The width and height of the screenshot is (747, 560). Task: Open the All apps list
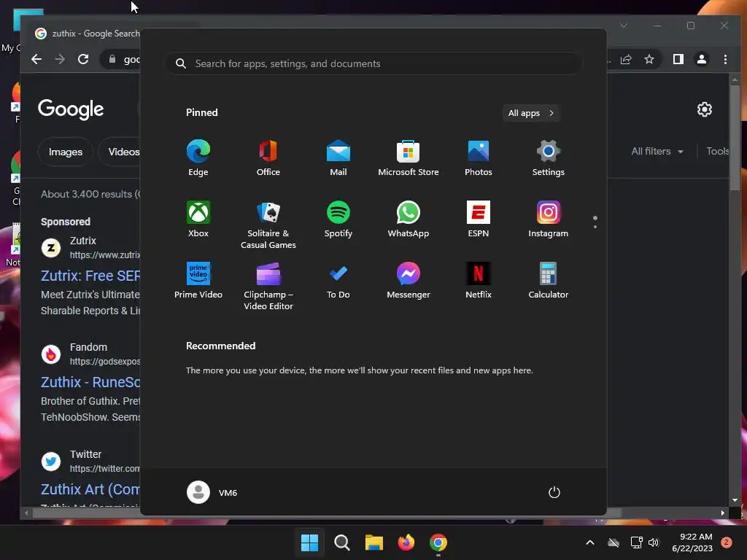[531, 113]
